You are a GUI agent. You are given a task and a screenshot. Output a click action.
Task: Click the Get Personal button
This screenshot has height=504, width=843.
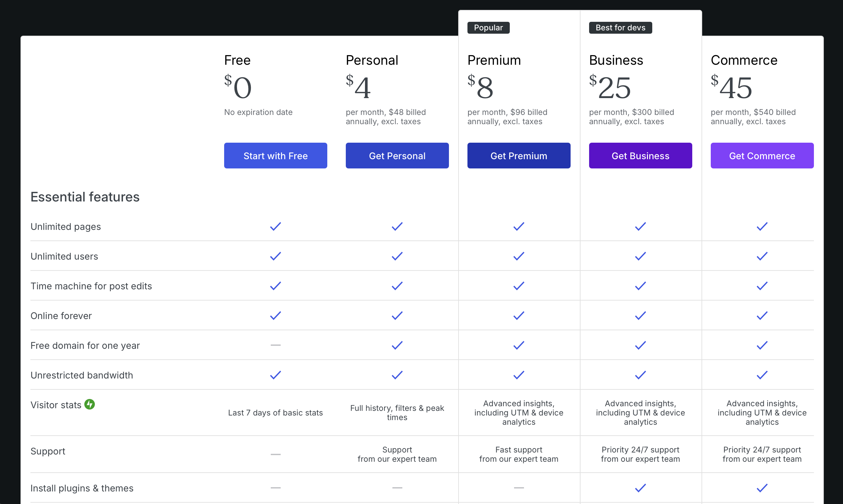tap(397, 156)
